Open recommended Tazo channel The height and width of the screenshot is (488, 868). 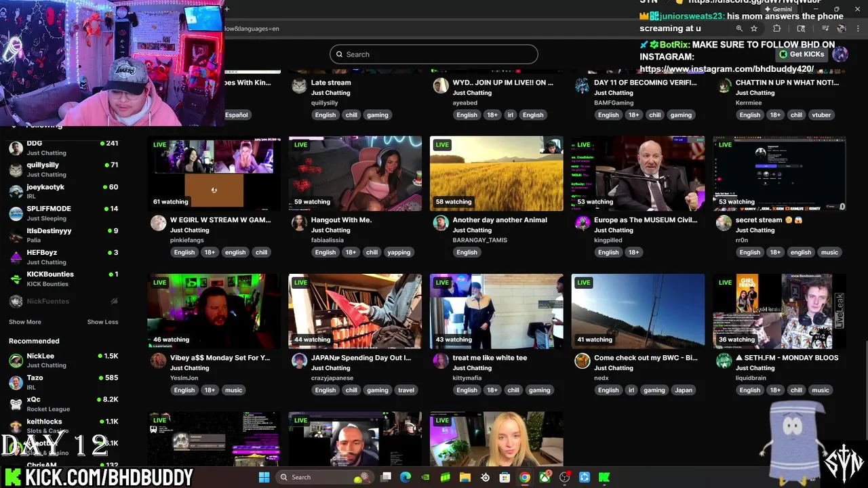tap(64, 382)
